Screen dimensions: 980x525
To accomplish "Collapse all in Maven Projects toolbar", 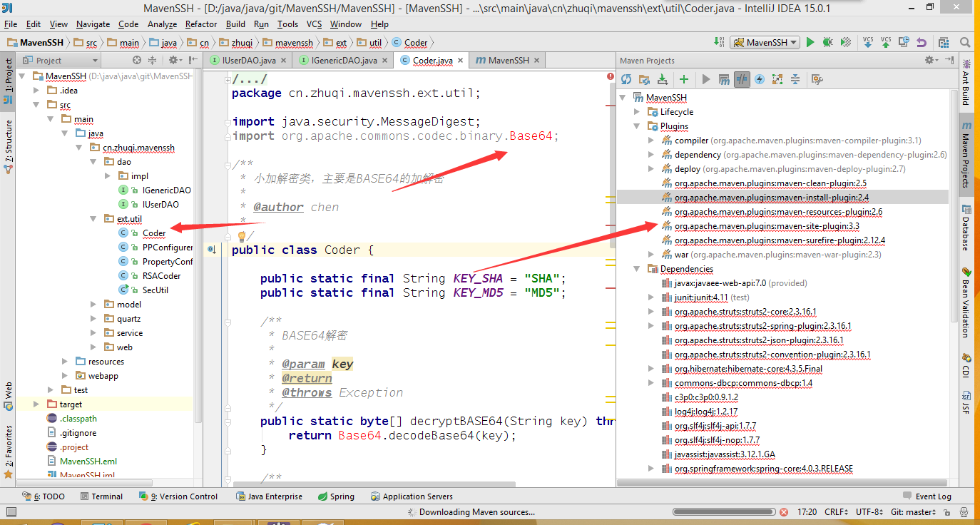I will click(x=795, y=79).
